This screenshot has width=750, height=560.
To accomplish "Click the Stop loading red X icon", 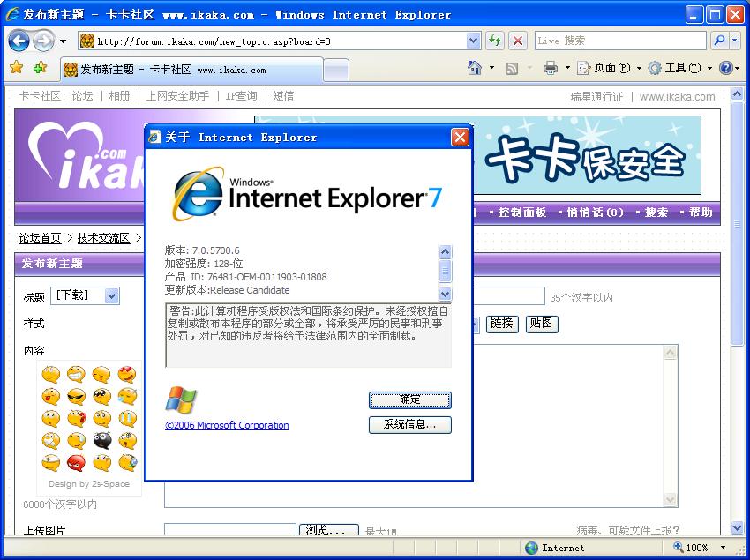I will (x=518, y=41).
